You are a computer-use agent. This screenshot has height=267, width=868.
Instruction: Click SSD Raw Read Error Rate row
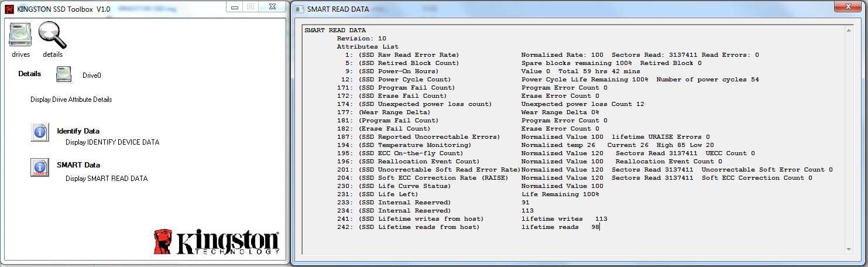point(551,54)
